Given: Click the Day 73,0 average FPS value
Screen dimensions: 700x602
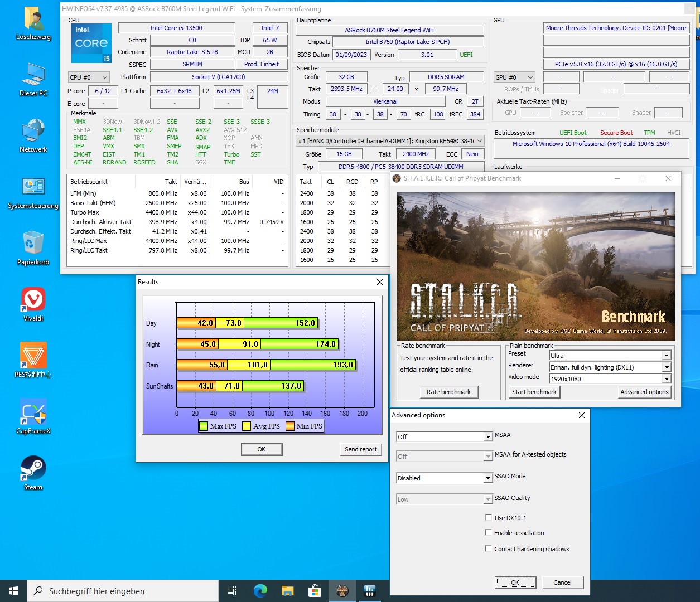Looking at the screenshot, I should [x=234, y=323].
